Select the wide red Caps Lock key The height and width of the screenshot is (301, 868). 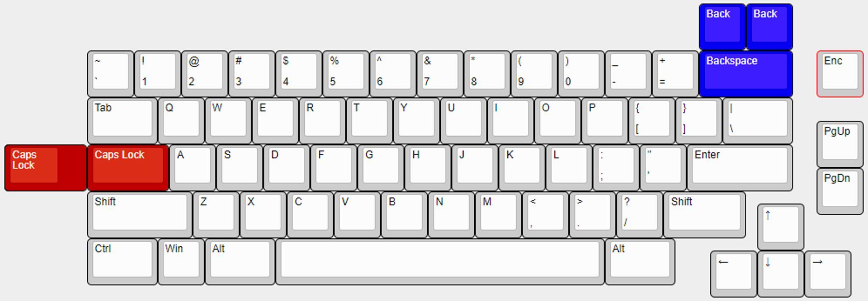[x=128, y=168]
